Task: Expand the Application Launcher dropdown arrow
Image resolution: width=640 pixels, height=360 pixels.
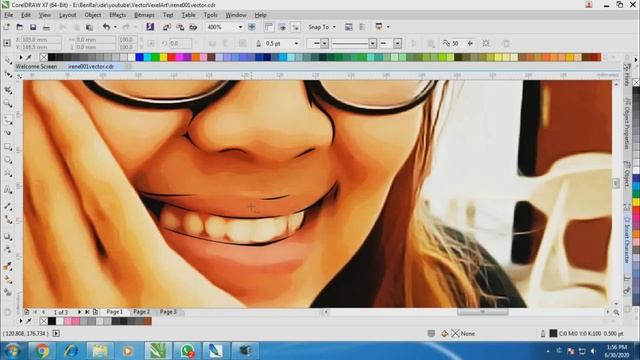Action: (x=388, y=27)
